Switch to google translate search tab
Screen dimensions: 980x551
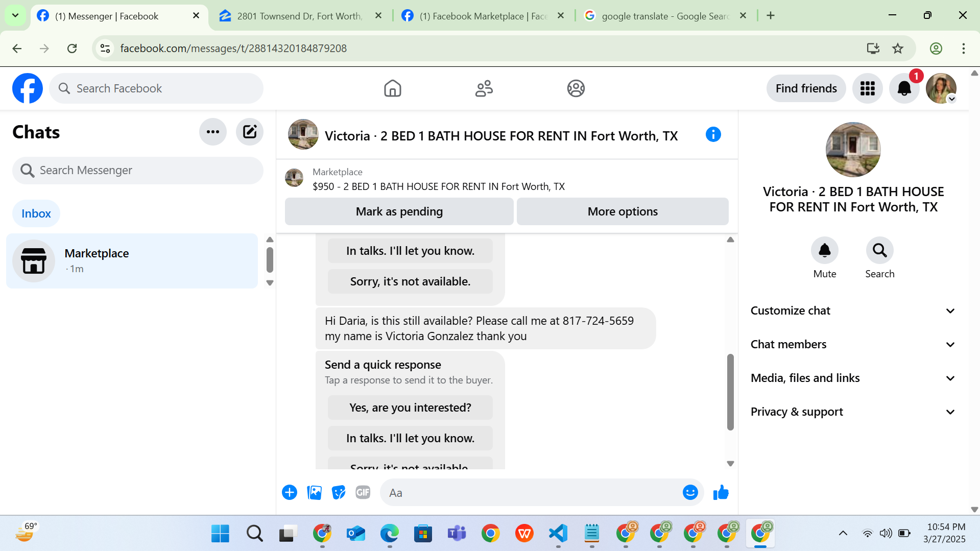(666, 16)
